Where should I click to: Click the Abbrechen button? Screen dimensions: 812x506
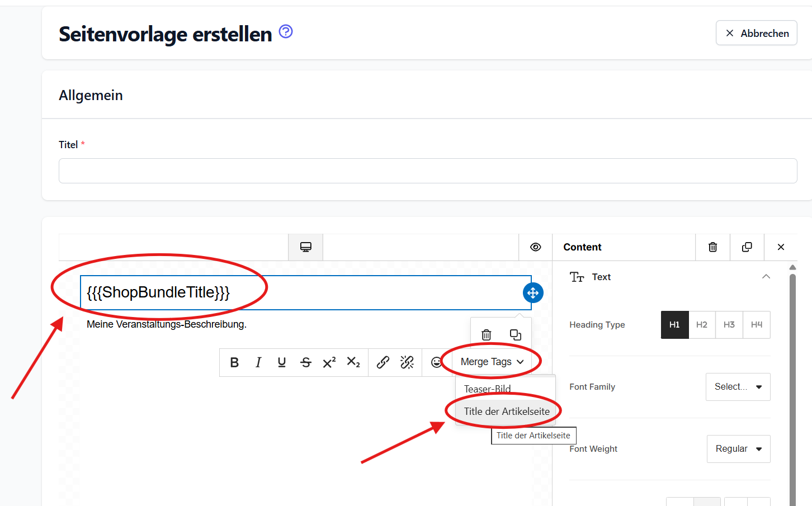coord(757,33)
